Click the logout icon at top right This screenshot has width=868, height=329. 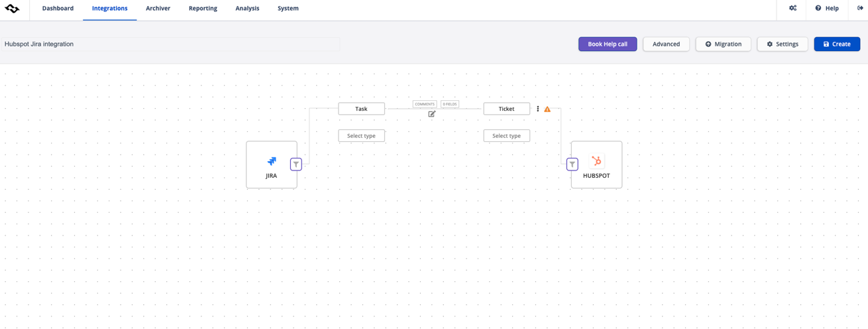point(860,9)
